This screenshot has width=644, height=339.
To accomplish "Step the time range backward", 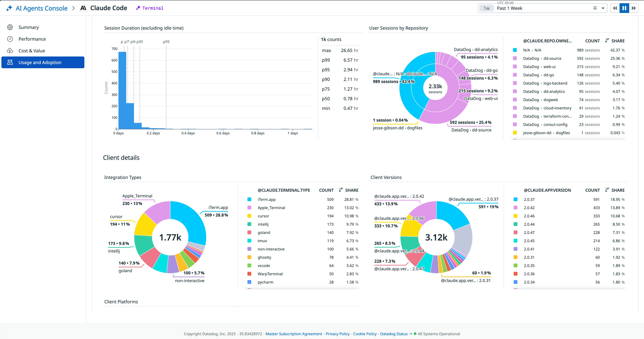I will [x=615, y=8].
